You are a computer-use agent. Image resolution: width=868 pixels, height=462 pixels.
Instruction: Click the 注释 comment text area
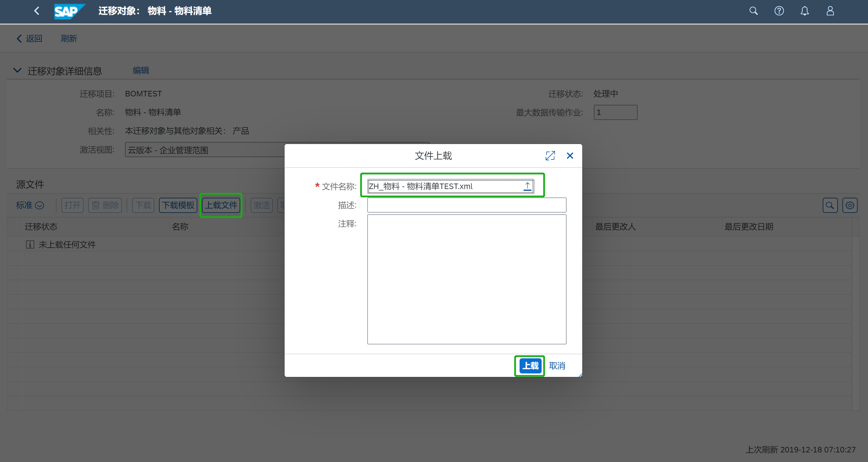pyautogui.click(x=467, y=279)
